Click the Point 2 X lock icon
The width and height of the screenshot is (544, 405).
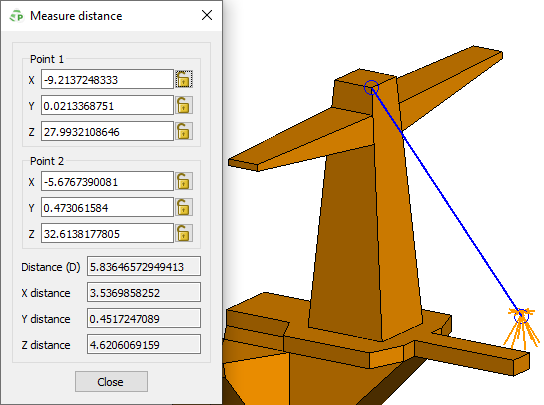click(x=184, y=181)
